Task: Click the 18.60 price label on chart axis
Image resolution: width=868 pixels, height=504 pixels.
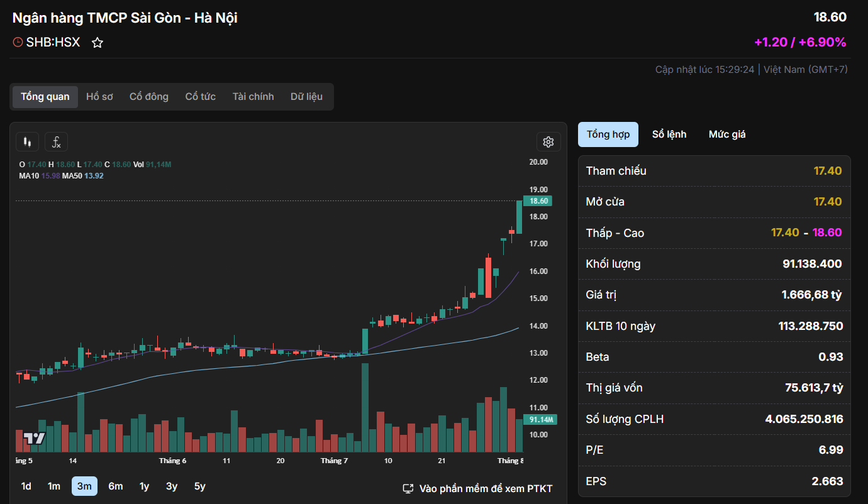Action: coord(539,201)
